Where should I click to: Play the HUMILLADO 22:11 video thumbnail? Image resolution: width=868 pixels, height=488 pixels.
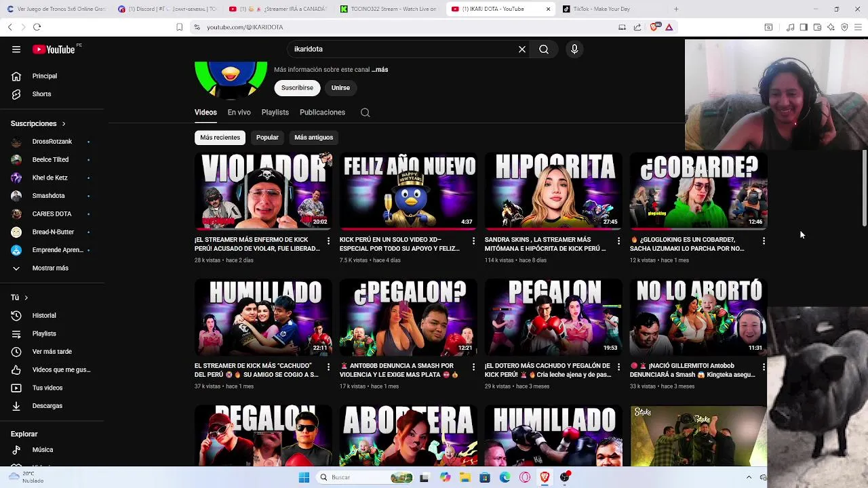(263, 317)
